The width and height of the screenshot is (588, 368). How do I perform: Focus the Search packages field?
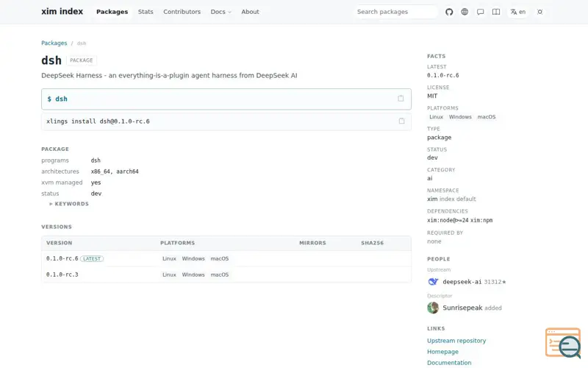pos(395,12)
